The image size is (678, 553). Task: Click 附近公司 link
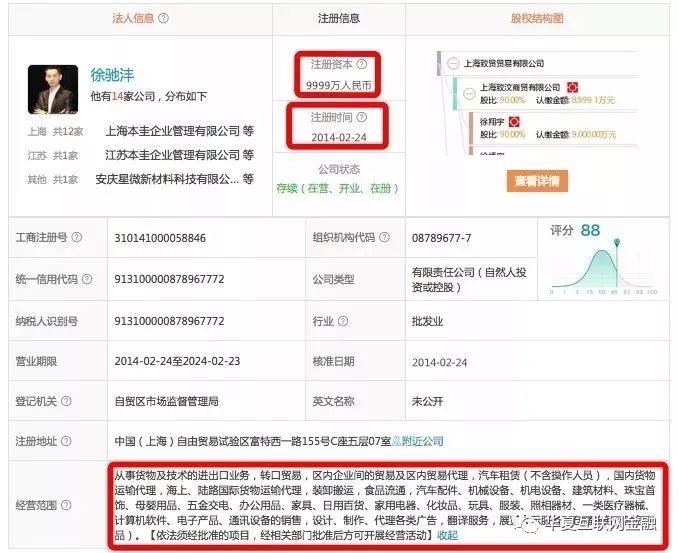422,441
